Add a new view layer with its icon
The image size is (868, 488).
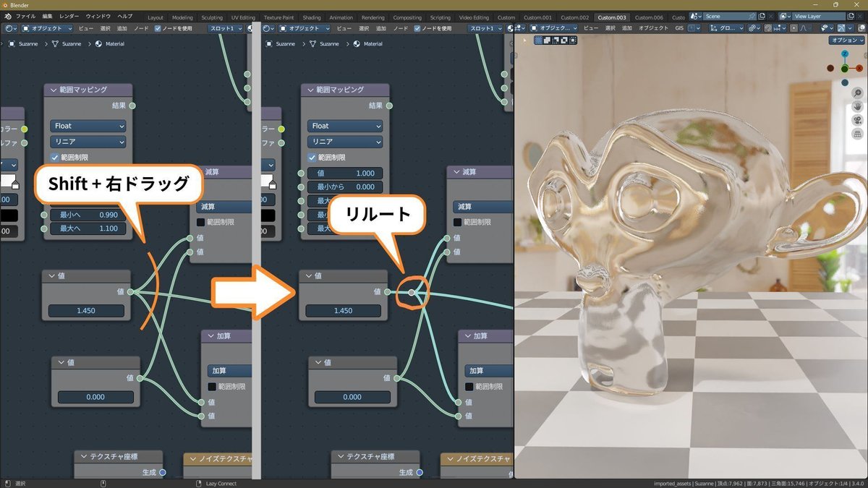851,16
